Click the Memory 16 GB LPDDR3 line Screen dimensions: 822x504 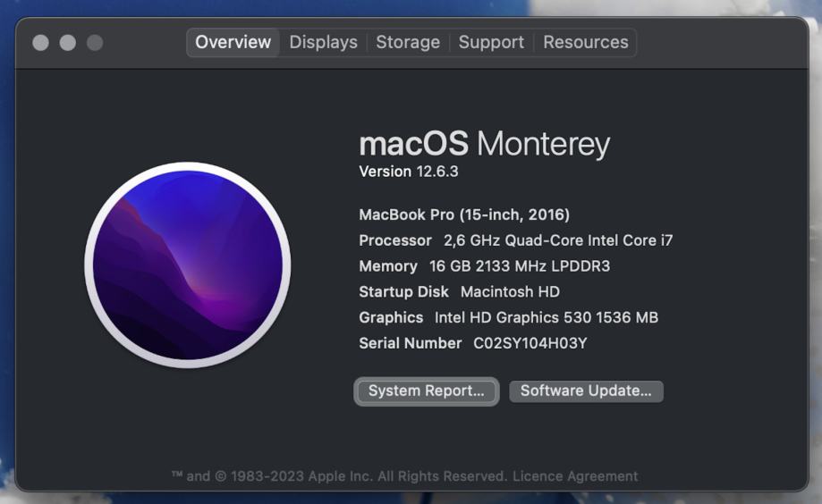[485, 266]
